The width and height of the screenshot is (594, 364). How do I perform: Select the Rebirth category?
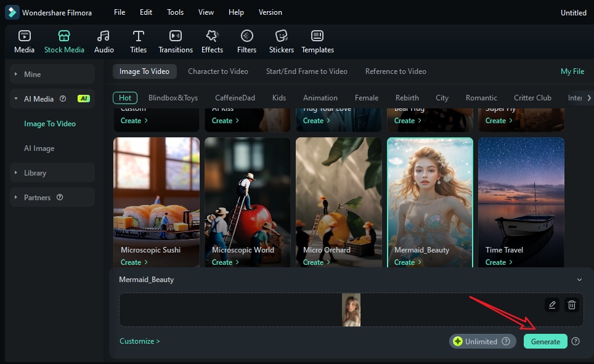click(x=407, y=98)
